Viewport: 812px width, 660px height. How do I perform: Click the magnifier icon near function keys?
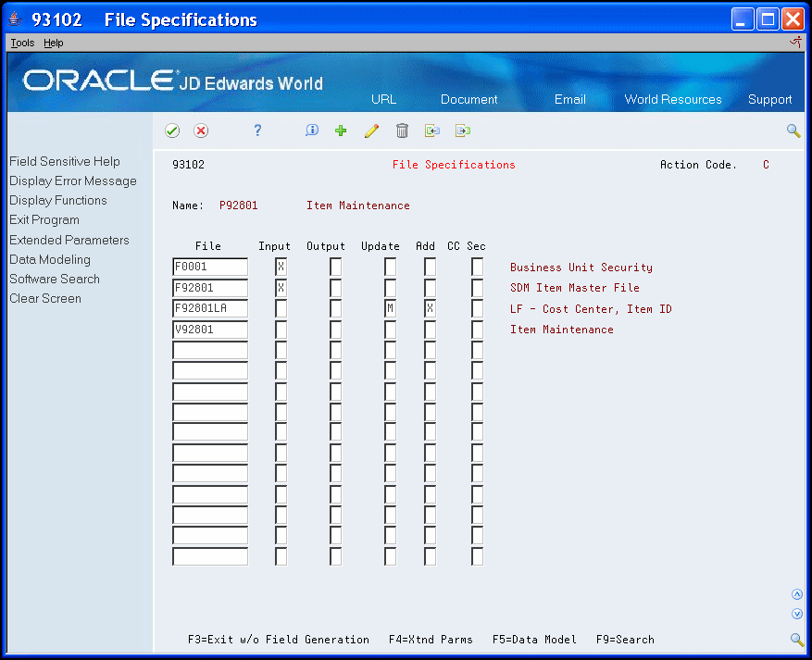[797, 640]
